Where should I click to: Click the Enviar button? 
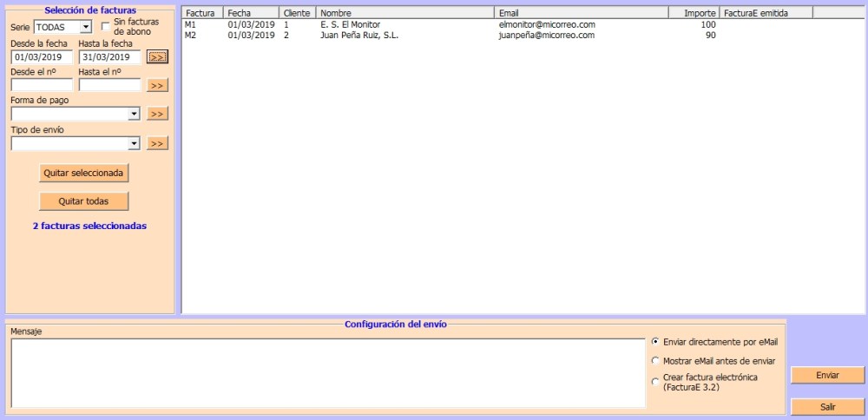(827, 375)
